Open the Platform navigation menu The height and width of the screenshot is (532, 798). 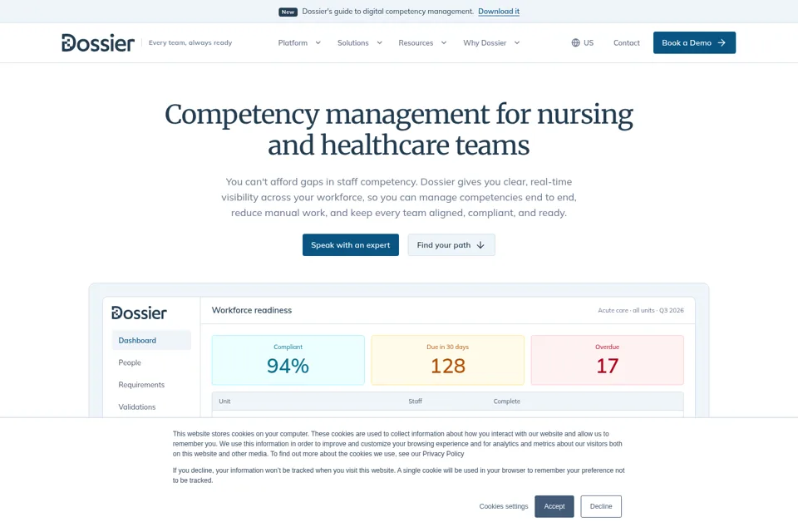299,42
